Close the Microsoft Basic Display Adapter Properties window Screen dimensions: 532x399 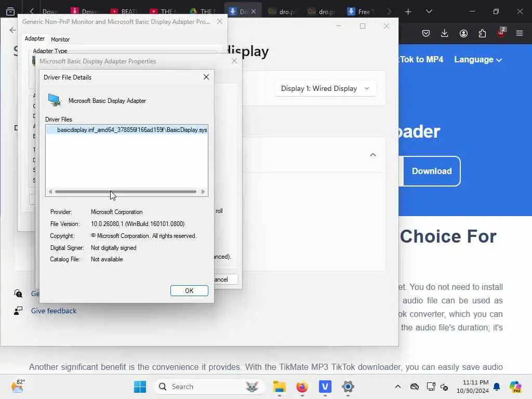click(234, 61)
